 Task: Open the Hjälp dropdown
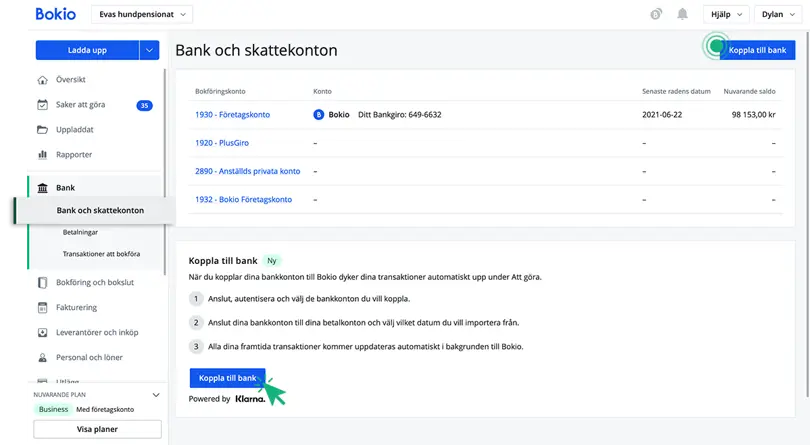[x=726, y=14]
